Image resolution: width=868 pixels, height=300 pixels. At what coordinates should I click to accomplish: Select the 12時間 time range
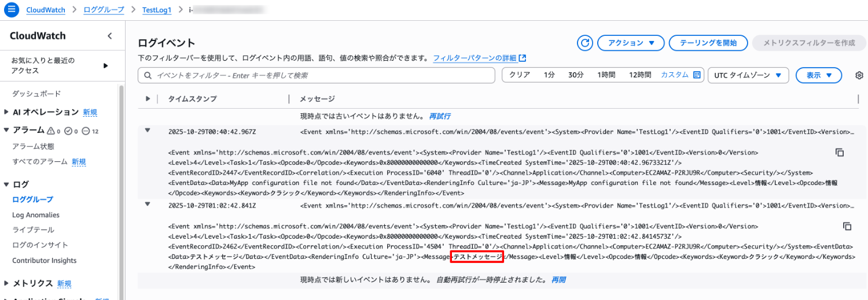coord(640,75)
